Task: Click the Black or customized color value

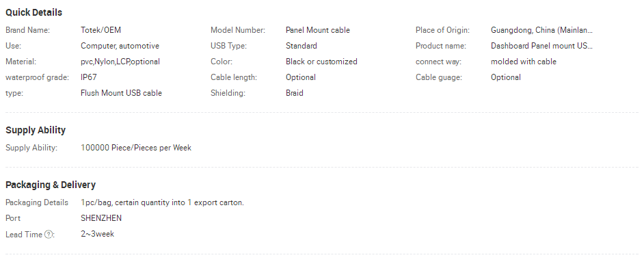Action: 321,62
